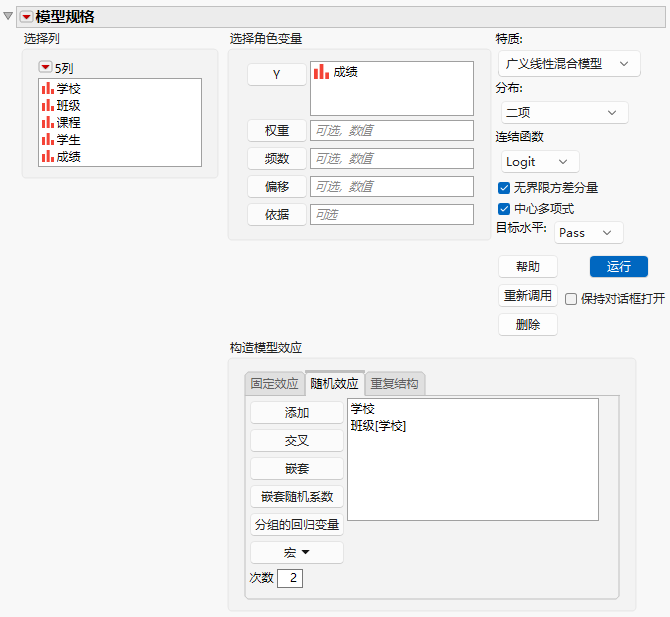This screenshot has width=670, height=617.
Task: Click the 频数 optional numeric field
Action: [x=392, y=159]
